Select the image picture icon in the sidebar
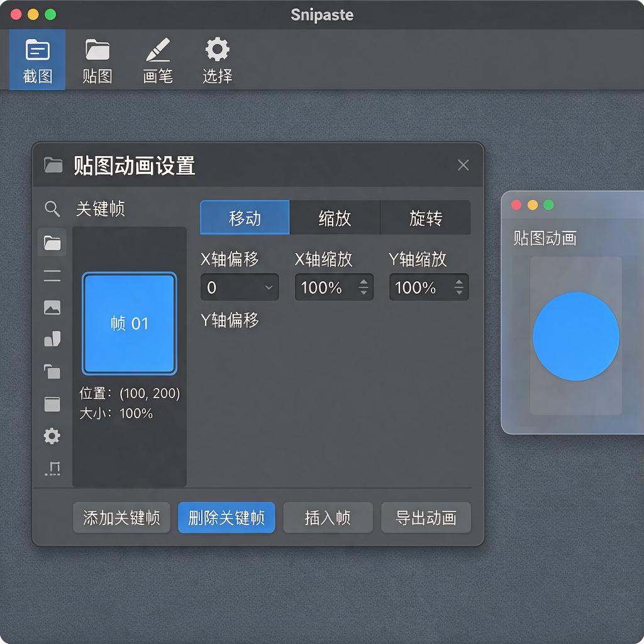The width and height of the screenshot is (644, 644). 52,307
